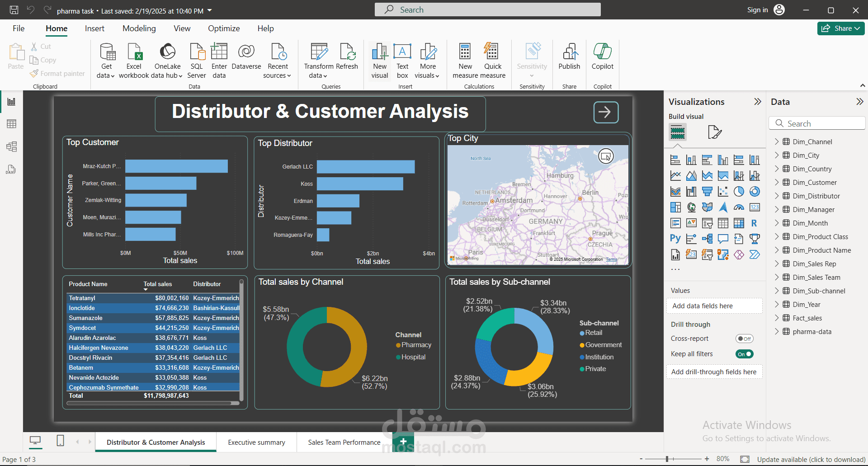Open the Executive summary page tab
This screenshot has height=466, width=868.
pos(256,442)
